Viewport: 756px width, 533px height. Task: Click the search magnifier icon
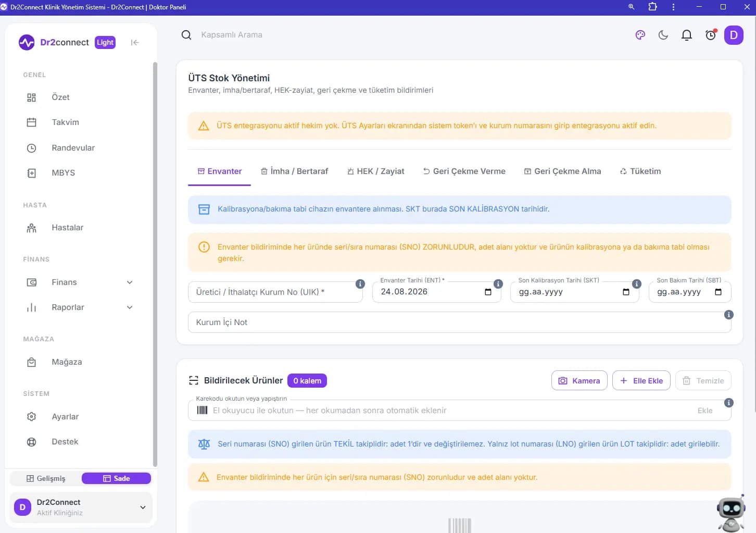186,35
